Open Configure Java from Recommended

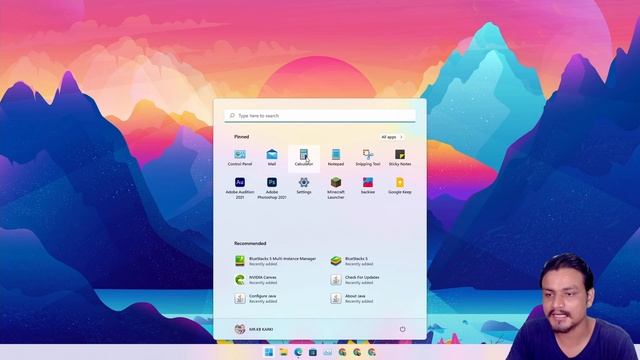click(256, 298)
